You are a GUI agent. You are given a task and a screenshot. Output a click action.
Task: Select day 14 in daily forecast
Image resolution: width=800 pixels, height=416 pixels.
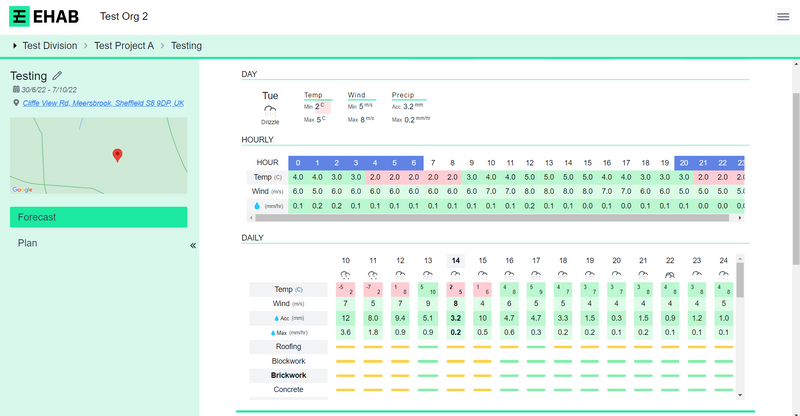pos(455,260)
